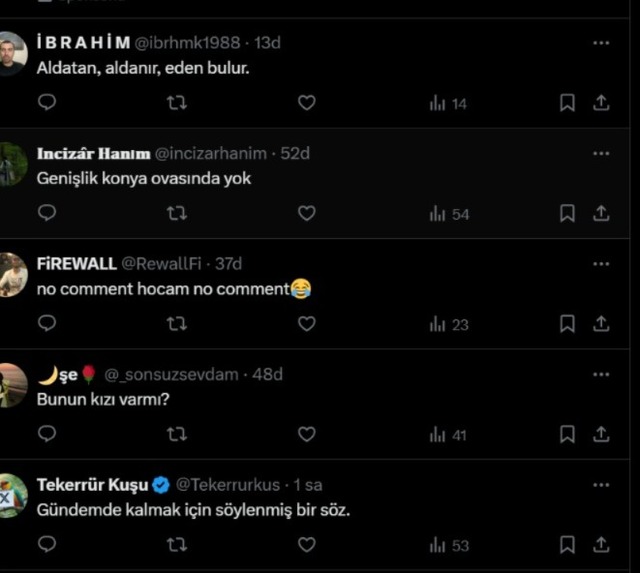Open Tekerrür Kuşu's profile name
640x573 pixels.
92,485
